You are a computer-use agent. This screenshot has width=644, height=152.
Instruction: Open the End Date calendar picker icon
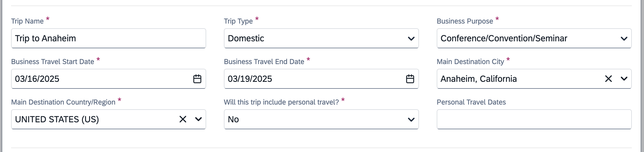point(410,79)
